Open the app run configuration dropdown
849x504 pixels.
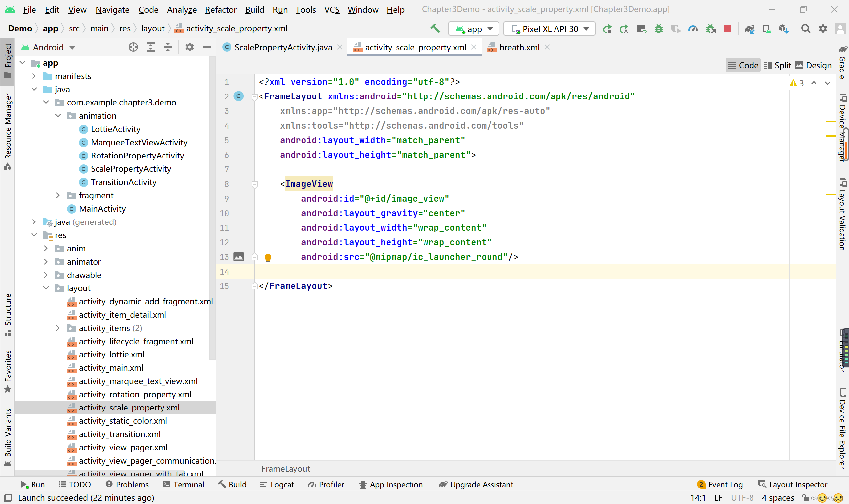click(x=474, y=29)
